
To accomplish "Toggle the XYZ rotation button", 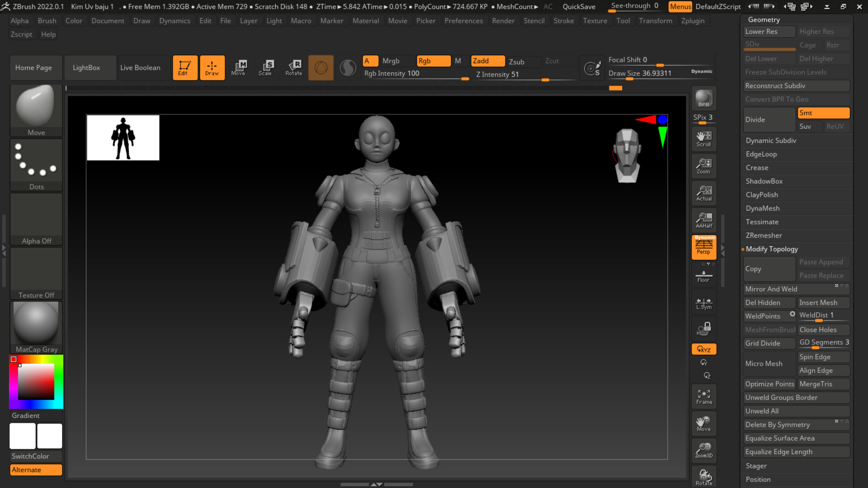I will [704, 349].
